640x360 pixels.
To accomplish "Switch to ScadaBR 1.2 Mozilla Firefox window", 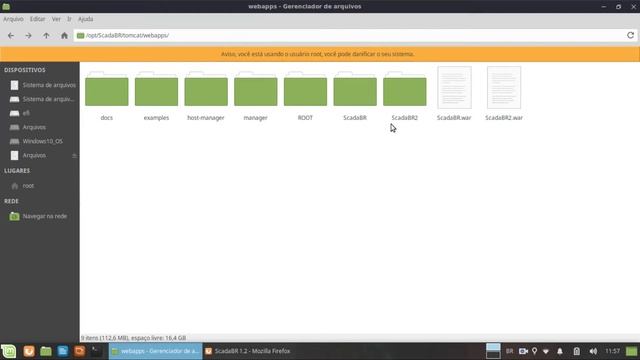I will click(248, 351).
